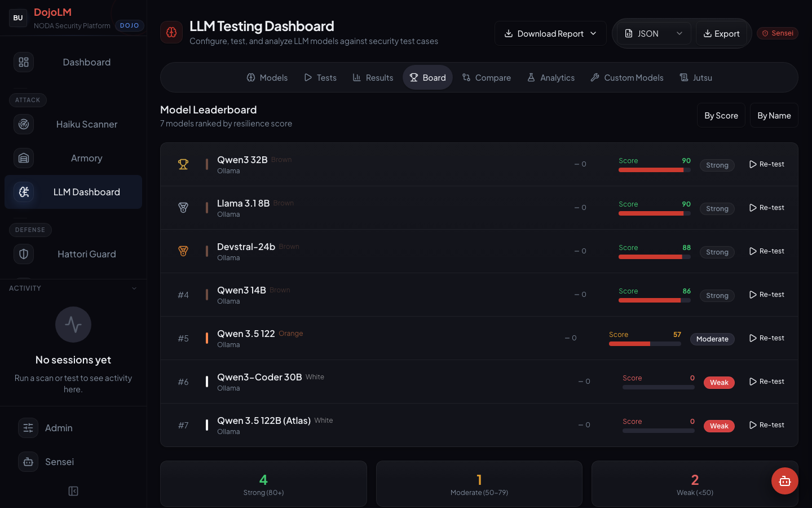Collapse the sidebar panel icon
This screenshot has width=812, height=508.
73,491
